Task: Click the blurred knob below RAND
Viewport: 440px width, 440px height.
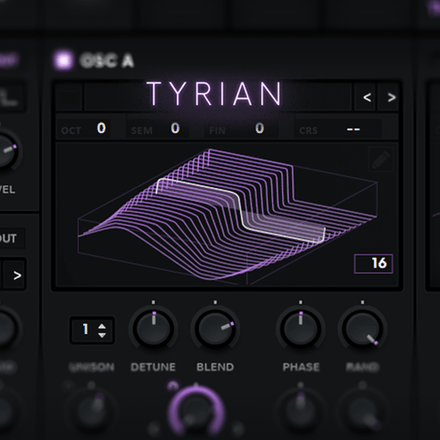Action: point(363,412)
